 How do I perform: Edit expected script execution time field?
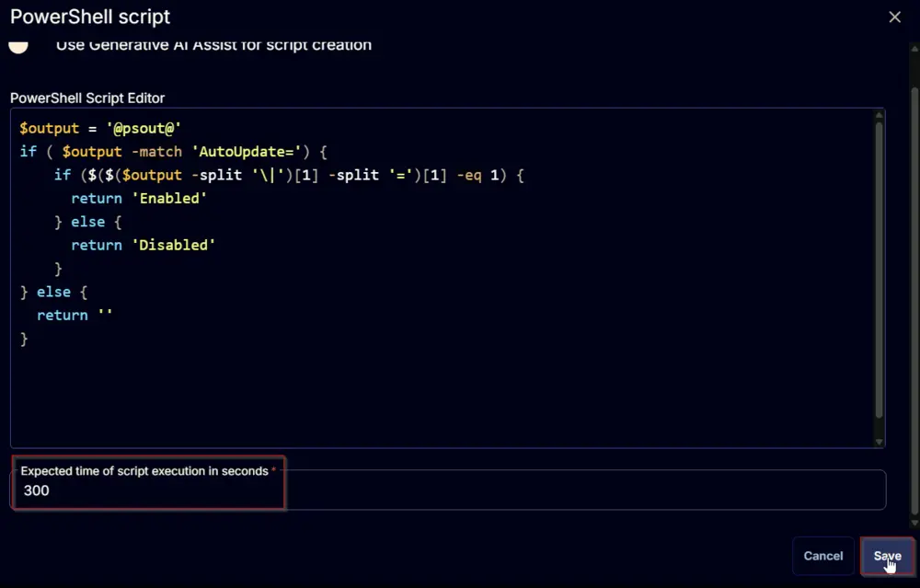click(448, 490)
